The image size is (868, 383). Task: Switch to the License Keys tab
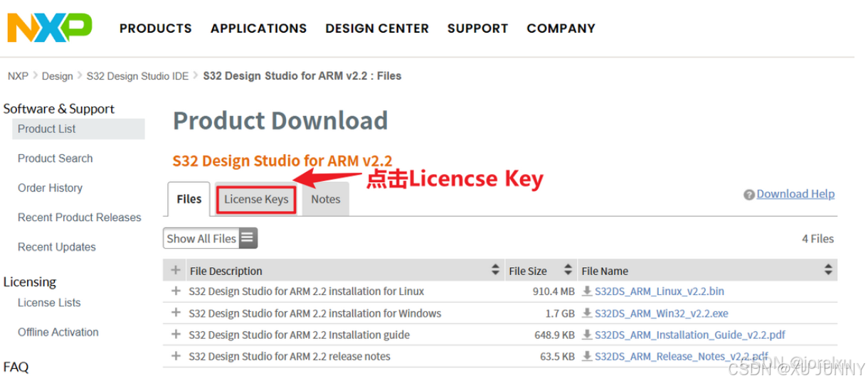[256, 200]
